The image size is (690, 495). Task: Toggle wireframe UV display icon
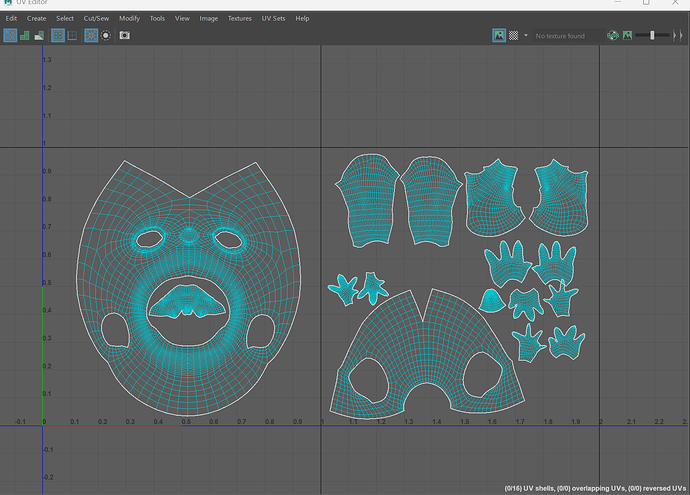(10, 36)
